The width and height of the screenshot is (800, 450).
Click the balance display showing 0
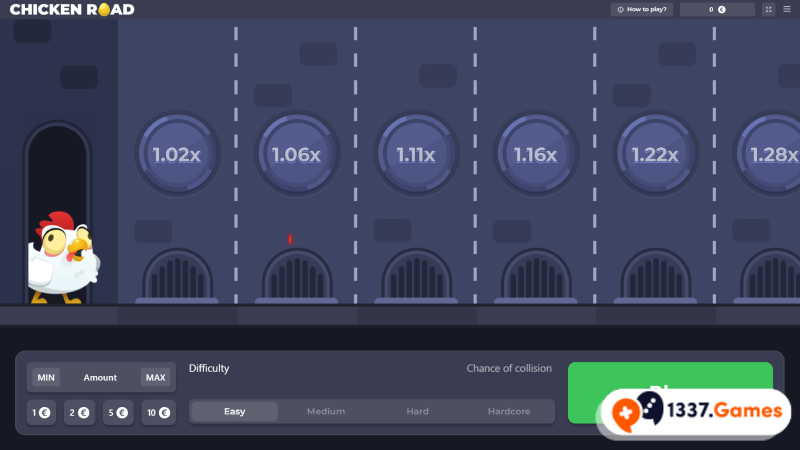[717, 9]
